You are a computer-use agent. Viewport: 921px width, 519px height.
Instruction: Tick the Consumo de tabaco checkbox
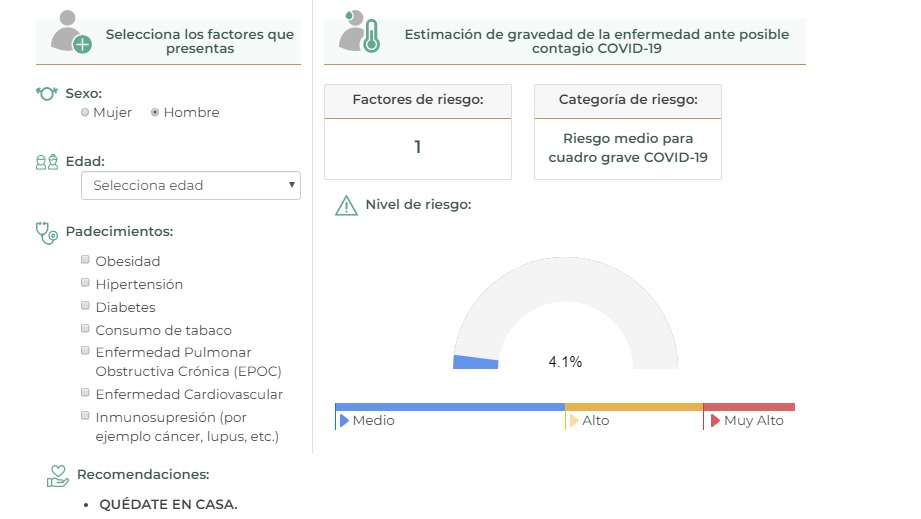point(85,329)
